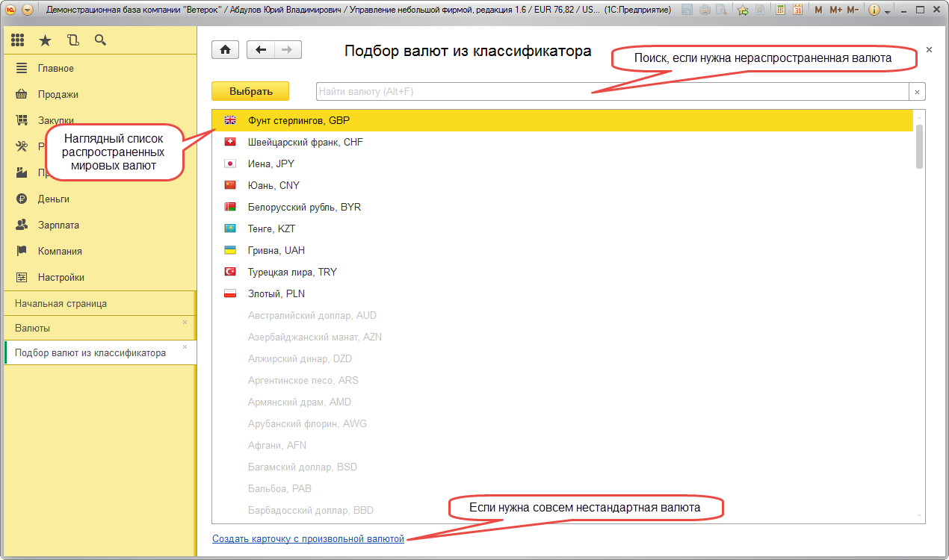Select Афгани, AFN row

pyautogui.click(x=563, y=445)
